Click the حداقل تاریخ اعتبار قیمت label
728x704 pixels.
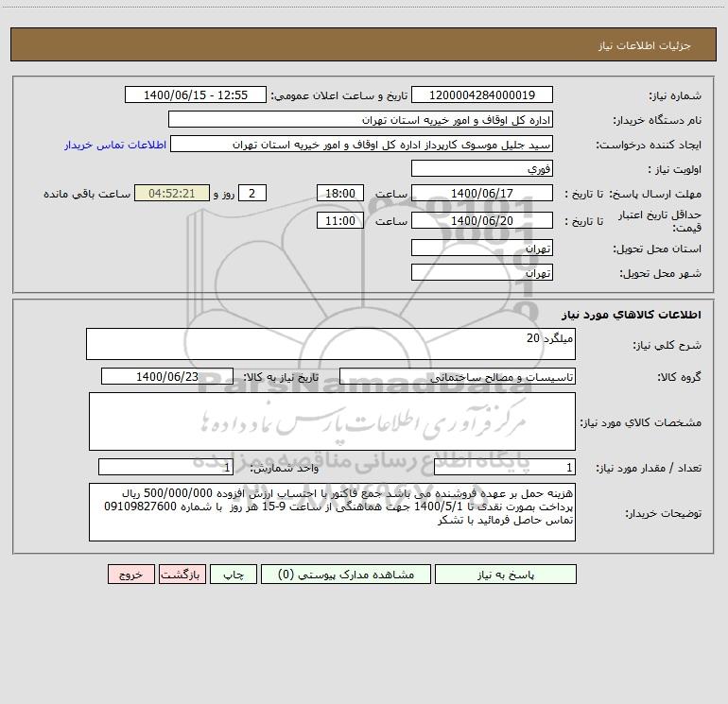[x=660, y=221]
